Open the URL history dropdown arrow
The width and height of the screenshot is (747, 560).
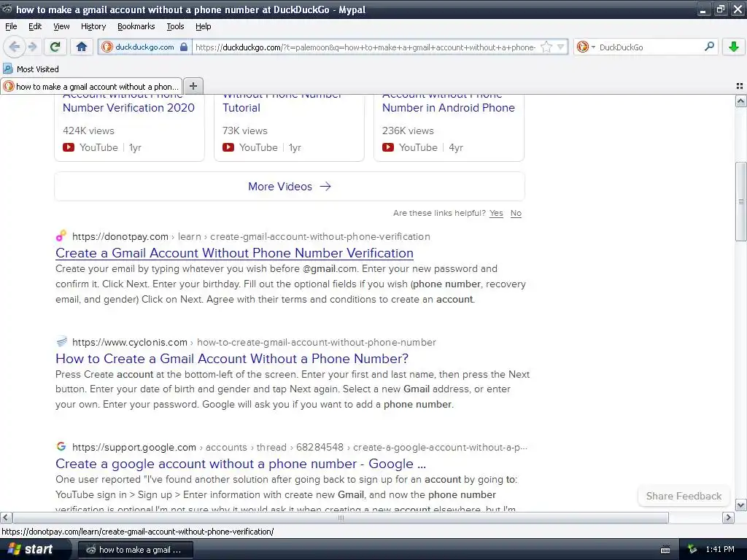point(561,47)
